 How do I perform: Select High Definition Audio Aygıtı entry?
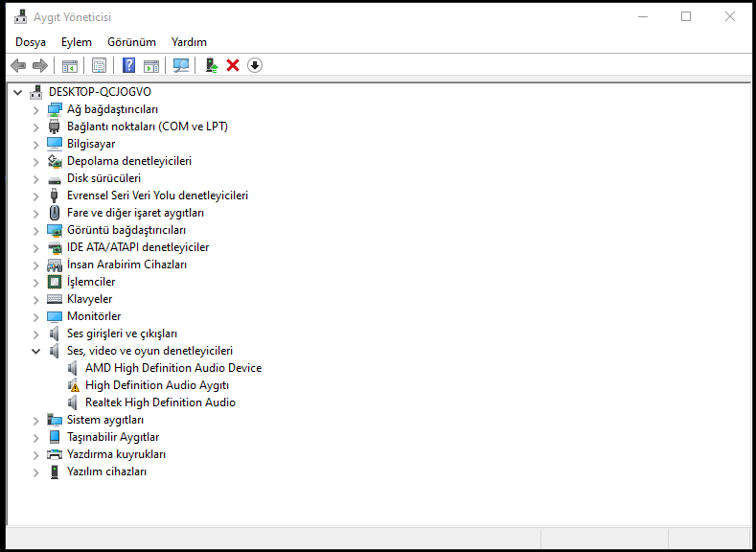point(157,385)
